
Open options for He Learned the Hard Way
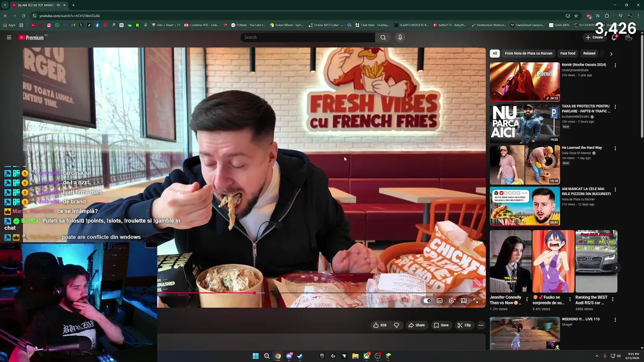click(x=615, y=149)
